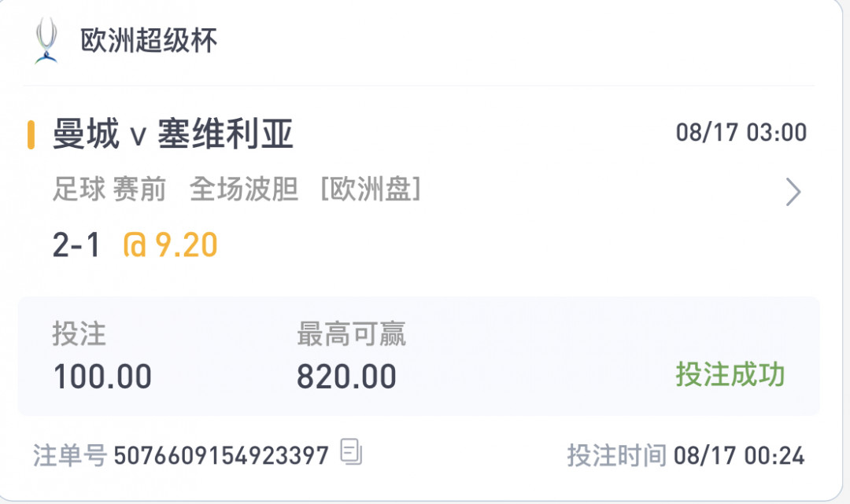The height and width of the screenshot is (504, 850).
Task: Click the @ 9.20 odds value
Action: click(171, 245)
